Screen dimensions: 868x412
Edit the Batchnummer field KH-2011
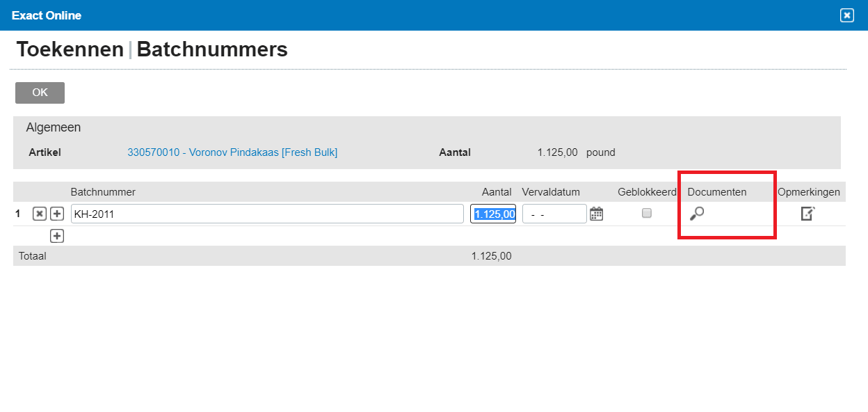coord(267,214)
